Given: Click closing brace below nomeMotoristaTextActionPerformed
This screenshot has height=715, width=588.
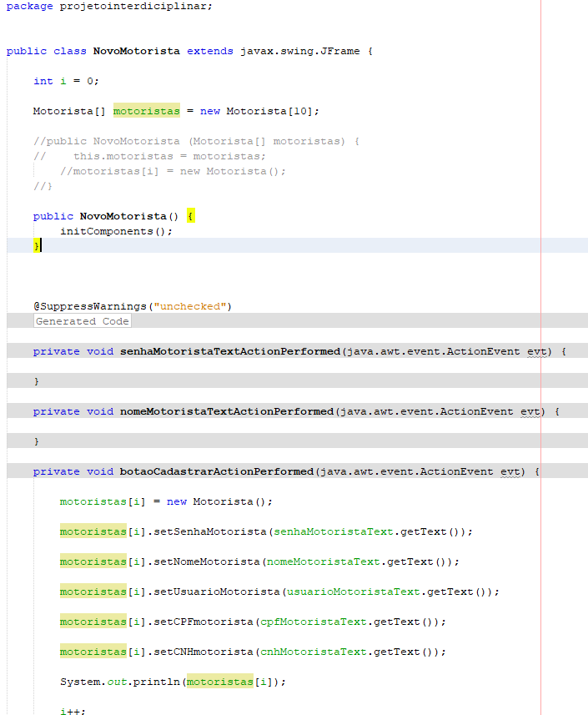Looking at the screenshot, I should point(37,441).
